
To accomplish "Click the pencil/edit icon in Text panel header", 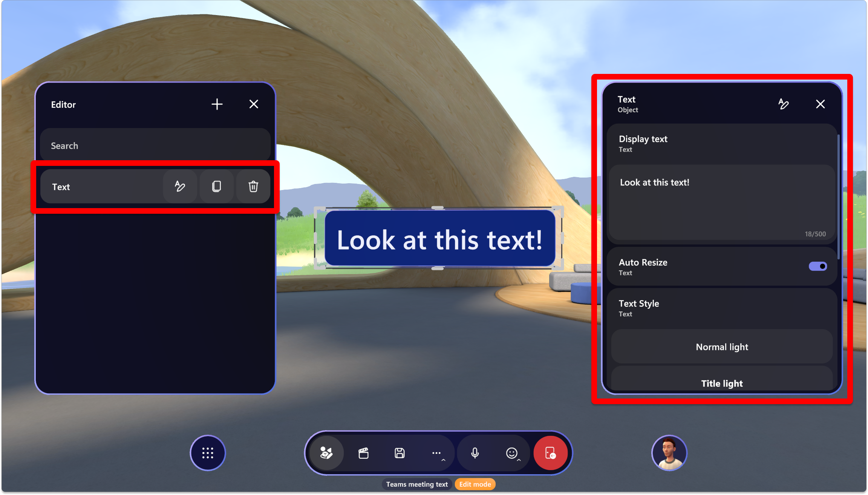I will click(783, 104).
